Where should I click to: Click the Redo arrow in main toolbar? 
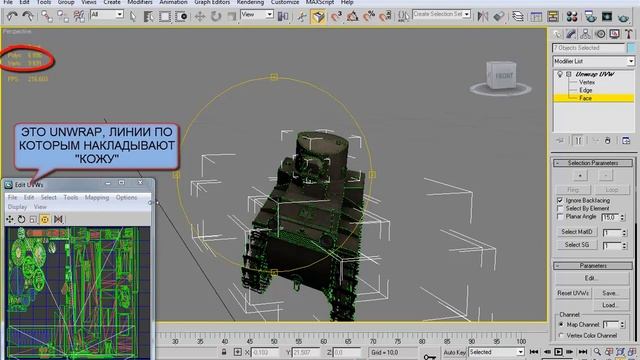(x=28, y=16)
